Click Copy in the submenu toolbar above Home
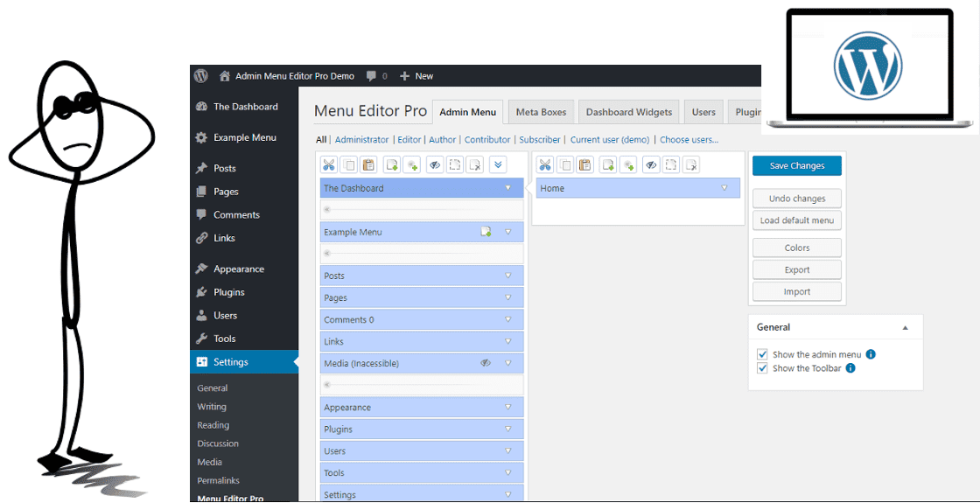 565,165
